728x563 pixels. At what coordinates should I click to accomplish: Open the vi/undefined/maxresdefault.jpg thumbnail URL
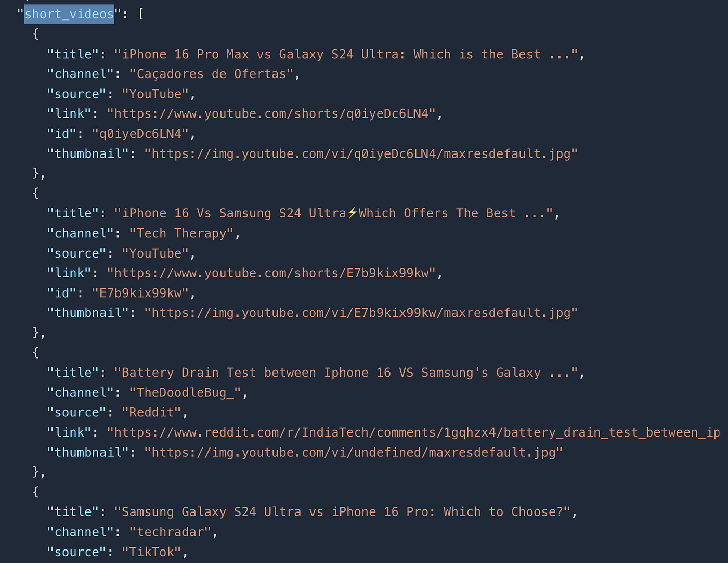pos(354,452)
